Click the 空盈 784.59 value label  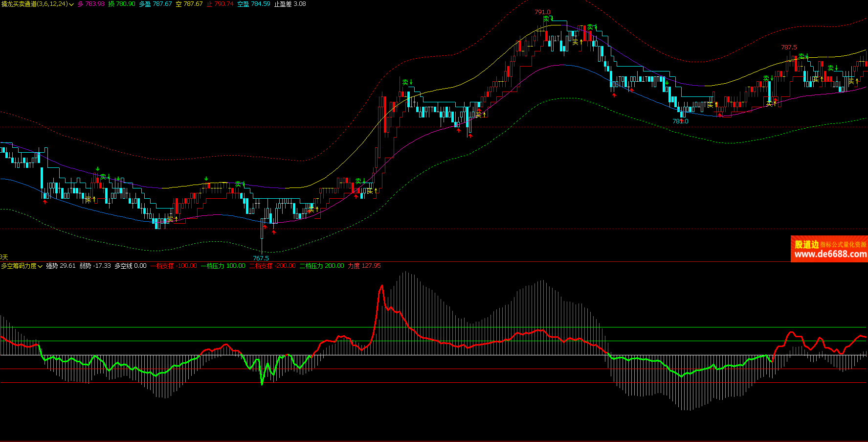pos(253,4)
